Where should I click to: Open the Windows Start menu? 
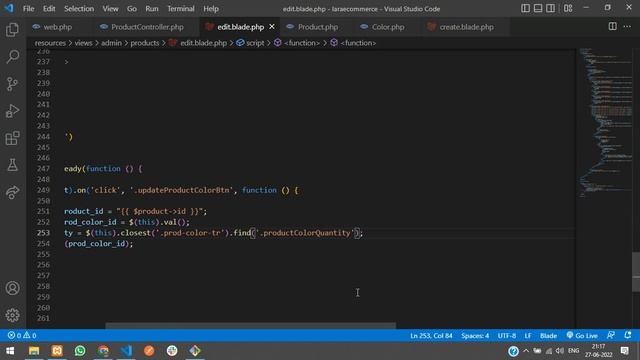(x=10, y=351)
